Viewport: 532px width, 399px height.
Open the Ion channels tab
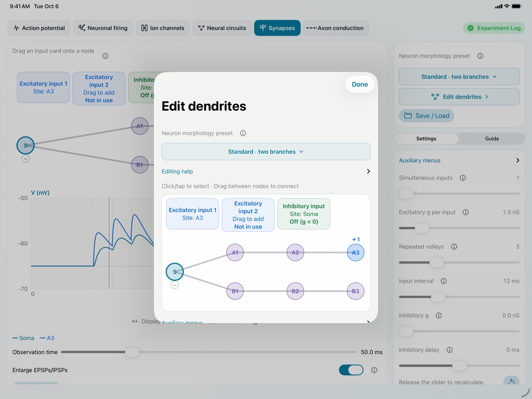(x=163, y=28)
